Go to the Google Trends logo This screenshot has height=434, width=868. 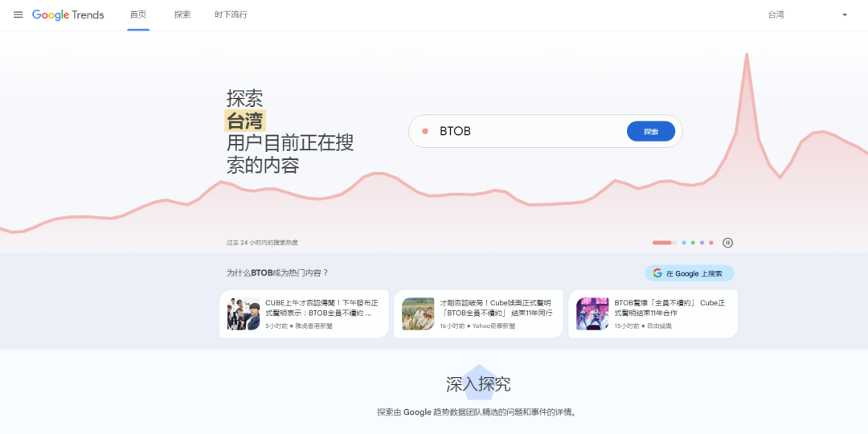point(68,15)
